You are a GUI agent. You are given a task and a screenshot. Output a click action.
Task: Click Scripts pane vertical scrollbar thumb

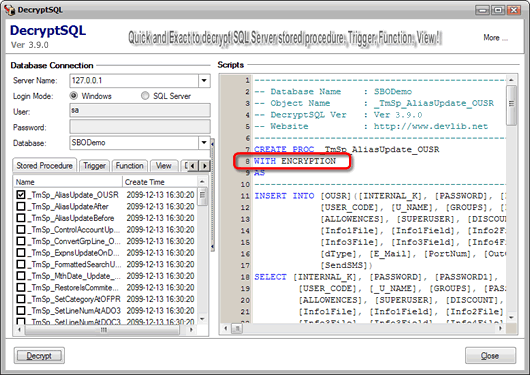point(511,105)
